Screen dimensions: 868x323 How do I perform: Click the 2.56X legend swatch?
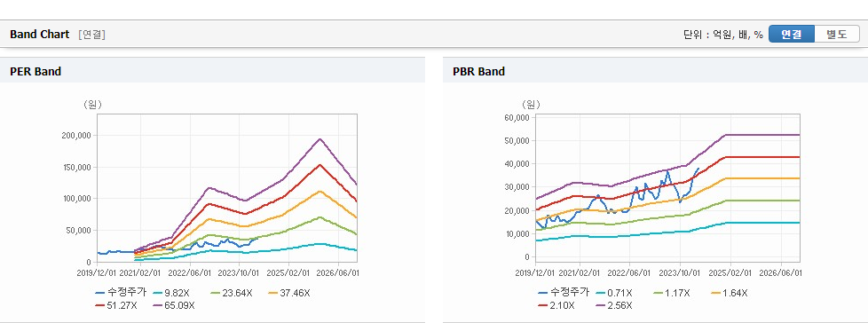pyautogui.click(x=601, y=306)
